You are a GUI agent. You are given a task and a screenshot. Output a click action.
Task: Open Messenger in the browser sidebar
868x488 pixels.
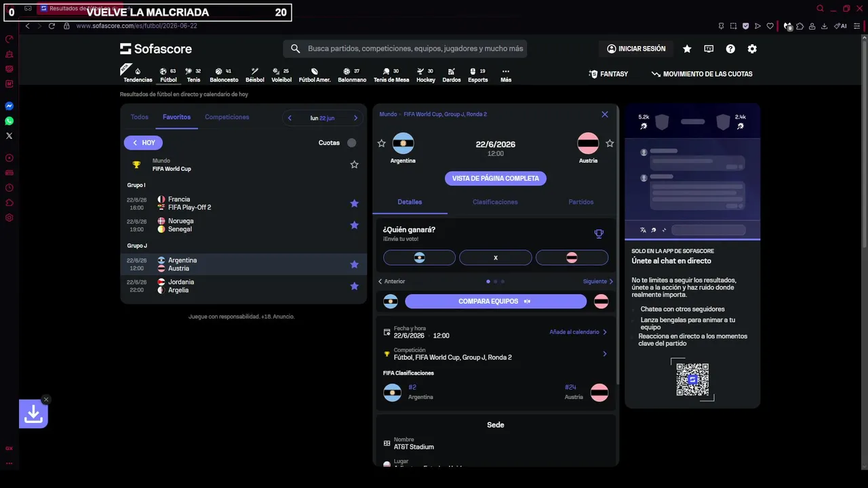click(9, 106)
